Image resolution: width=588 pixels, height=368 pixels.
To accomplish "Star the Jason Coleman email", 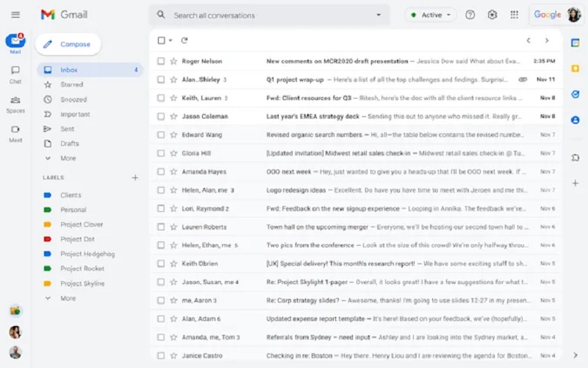I will [x=173, y=116].
